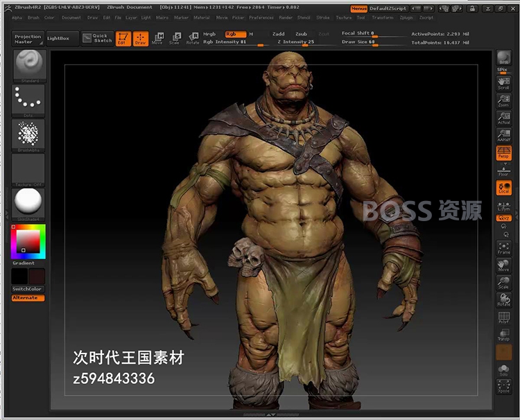Click the dark red main color swatch

(37, 276)
